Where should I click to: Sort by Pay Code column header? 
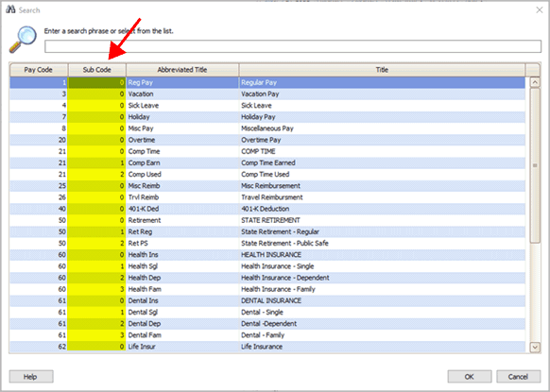[39, 69]
